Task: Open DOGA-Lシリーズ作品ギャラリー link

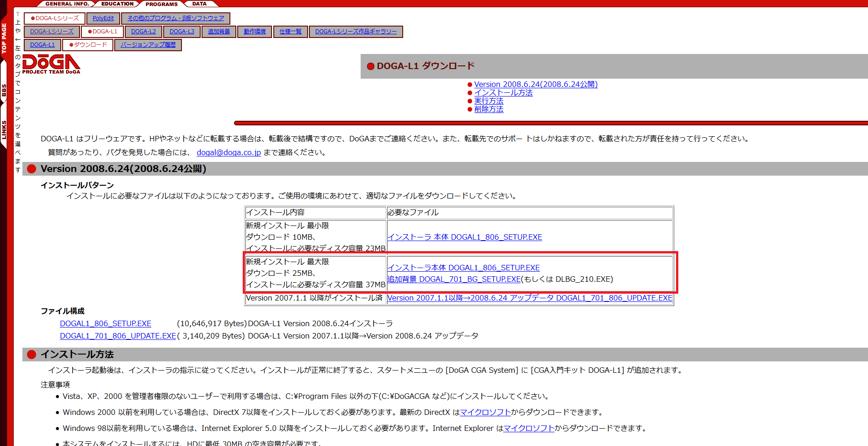Action: click(356, 32)
